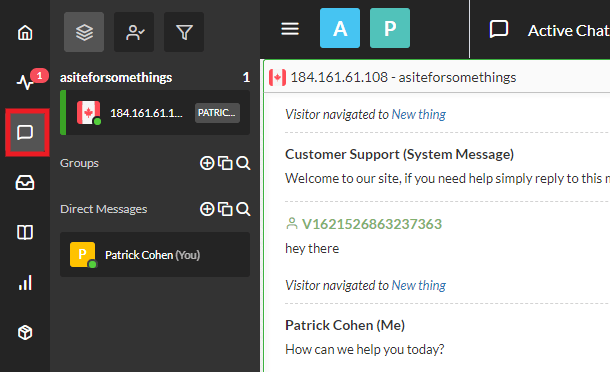Screen dimensions: 610x372
Task: Click the 'hey there' visitor message
Action: tap(312, 248)
